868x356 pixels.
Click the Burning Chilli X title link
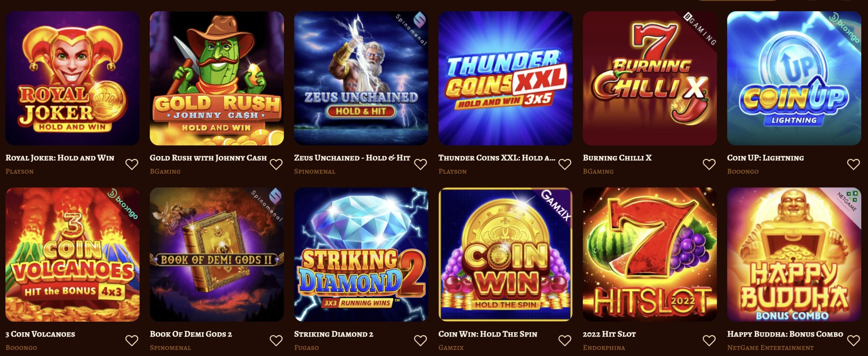point(617,158)
